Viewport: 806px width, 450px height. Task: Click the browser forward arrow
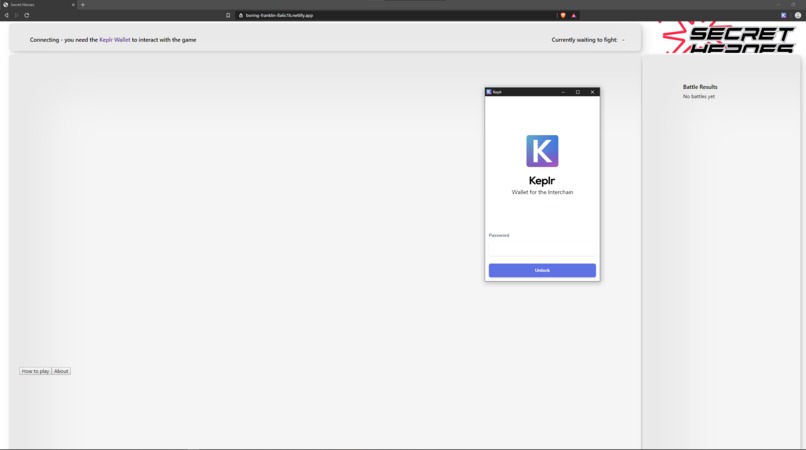16,15
